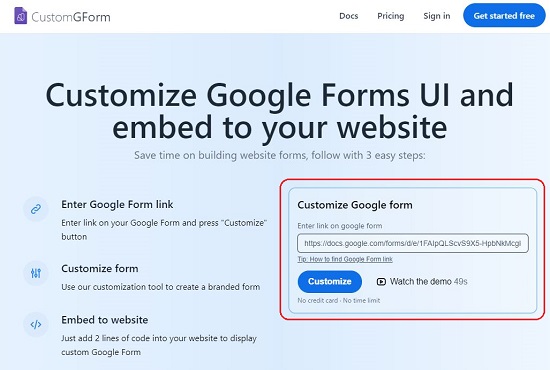Click the CustomGForm brand name text
Screen dimensions: 550x370
(71, 17)
